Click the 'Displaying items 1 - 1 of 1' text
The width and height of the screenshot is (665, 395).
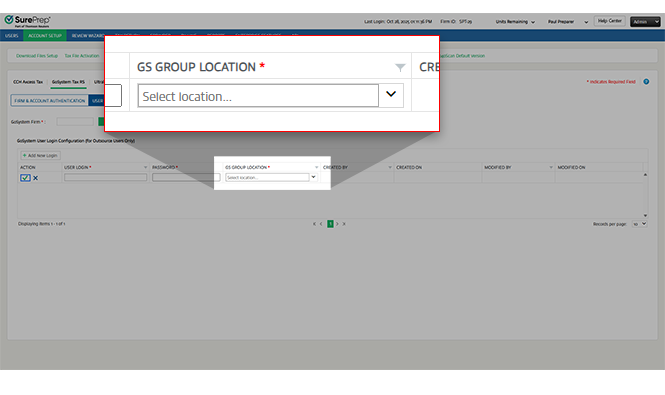pos(42,224)
